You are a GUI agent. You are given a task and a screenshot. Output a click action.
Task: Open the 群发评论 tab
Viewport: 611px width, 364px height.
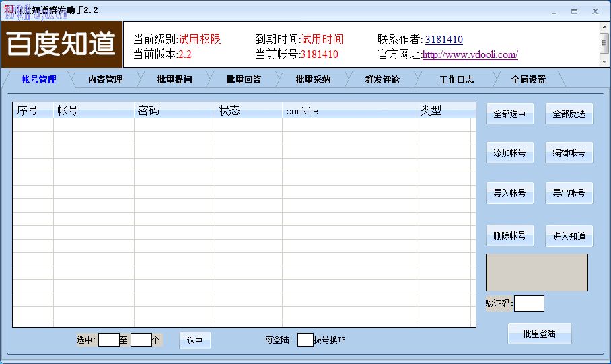382,79
